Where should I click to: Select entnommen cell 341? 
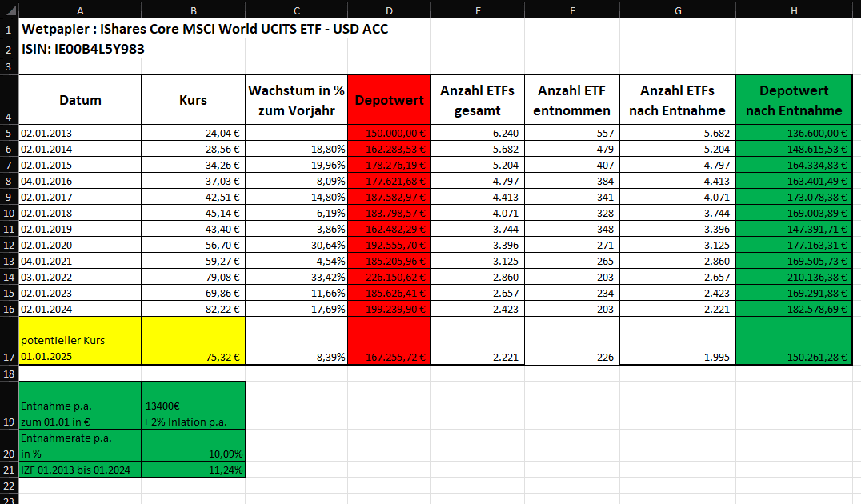[x=572, y=197]
